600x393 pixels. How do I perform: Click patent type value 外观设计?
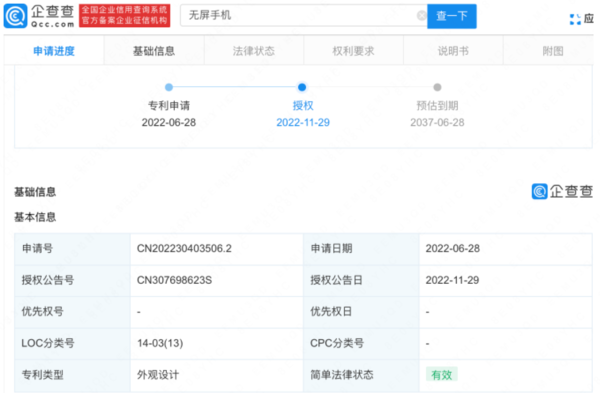(158, 375)
